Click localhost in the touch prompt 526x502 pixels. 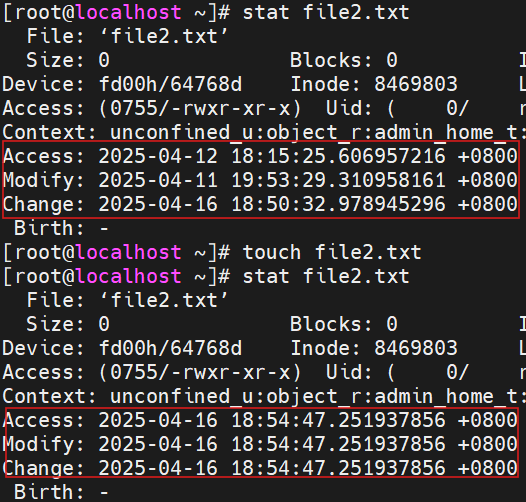129,252
